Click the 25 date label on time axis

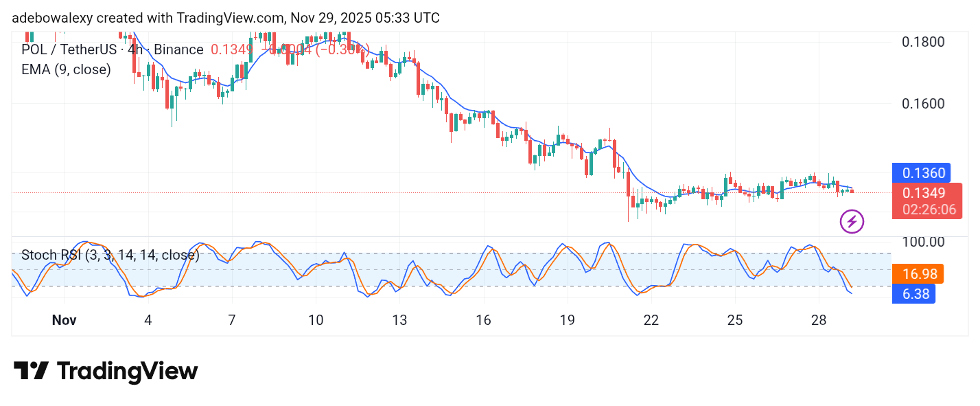(734, 320)
